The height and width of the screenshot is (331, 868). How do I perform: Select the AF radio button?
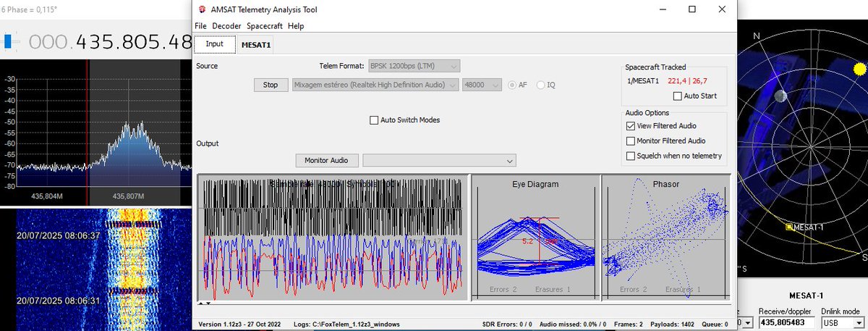click(x=513, y=85)
